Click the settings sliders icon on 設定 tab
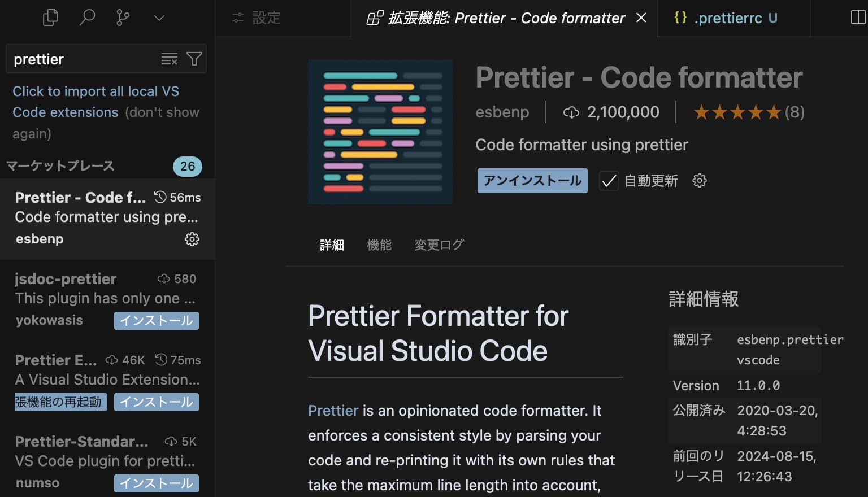This screenshot has width=868, height=497. [238, 18]
